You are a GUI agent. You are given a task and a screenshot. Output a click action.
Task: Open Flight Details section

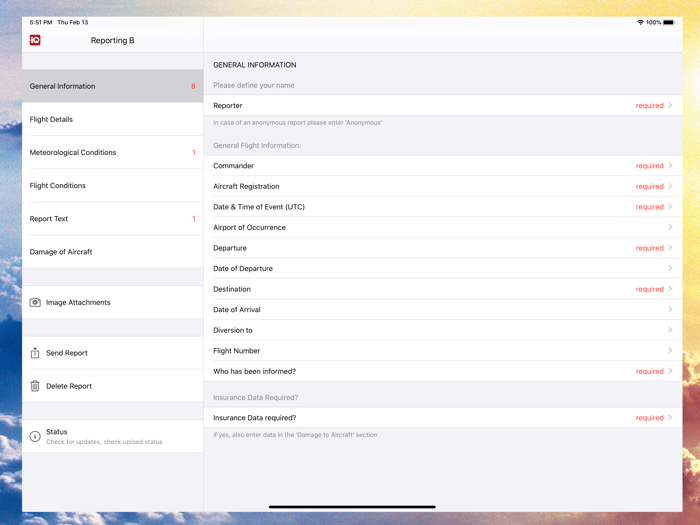coord(112,119)
